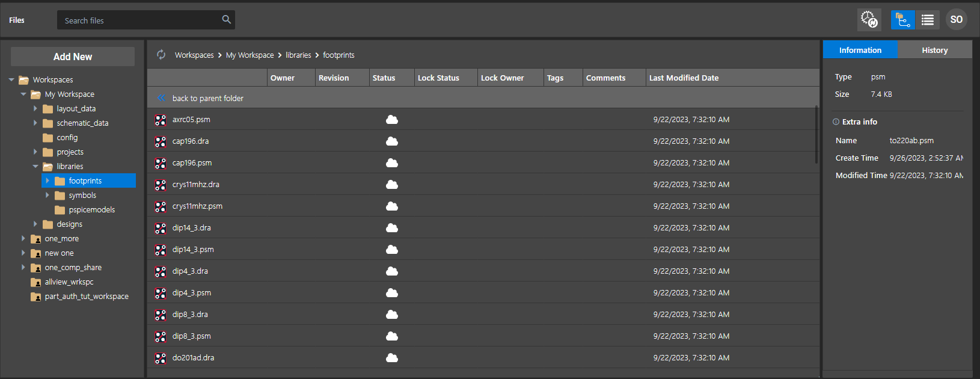Click the Add New button
Image resolution: width=980 pixels, height=379 pixels.
tap(73, 57)
